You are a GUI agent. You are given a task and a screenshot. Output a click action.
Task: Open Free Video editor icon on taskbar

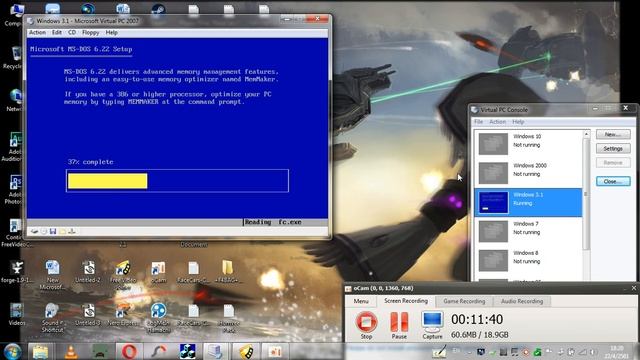pyautogui.click(x=245, y=351)
